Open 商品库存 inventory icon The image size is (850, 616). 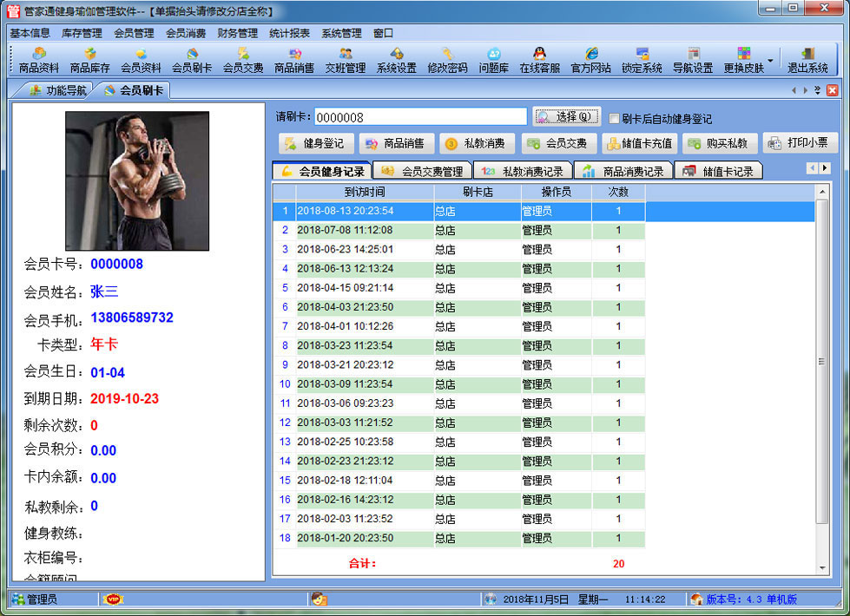pos(89,60)
